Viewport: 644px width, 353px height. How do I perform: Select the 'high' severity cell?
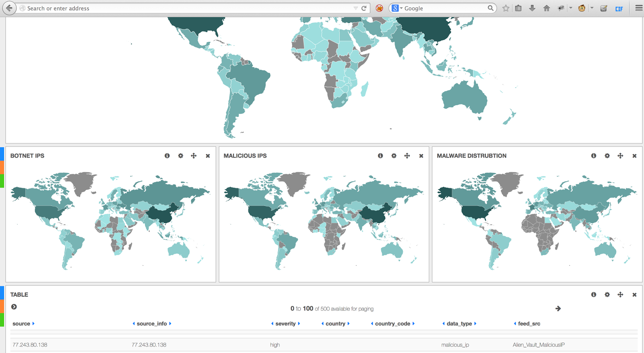tap(275, 345)
